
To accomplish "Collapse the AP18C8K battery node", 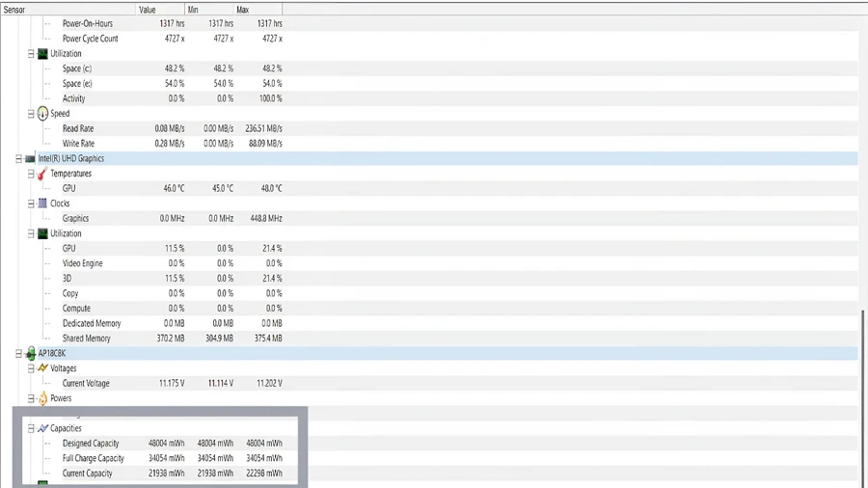I will (x=19, y=353).
